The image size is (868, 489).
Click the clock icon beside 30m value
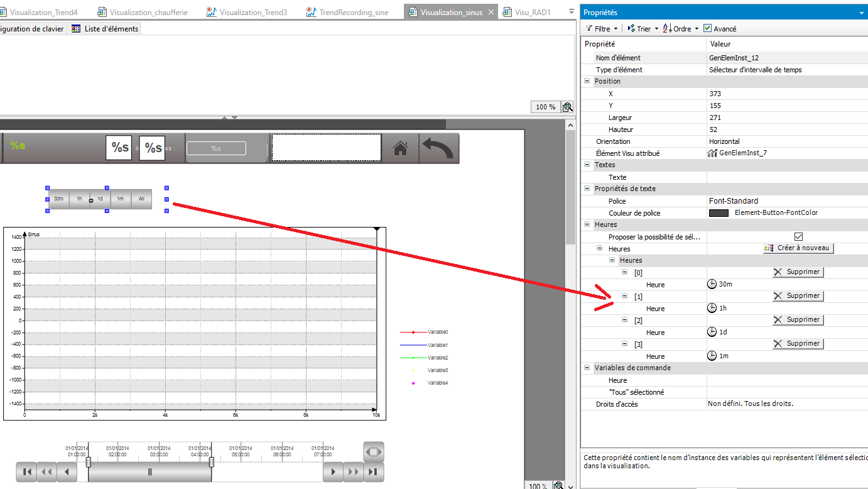(x=712, y=284)
